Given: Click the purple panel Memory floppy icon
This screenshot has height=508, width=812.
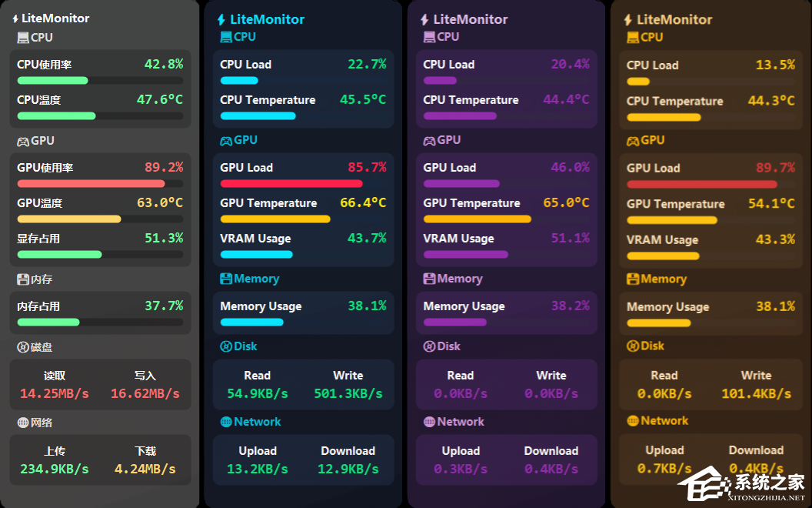Looking at the screenshot, I should pyautogui.click(x=429, y=279).
